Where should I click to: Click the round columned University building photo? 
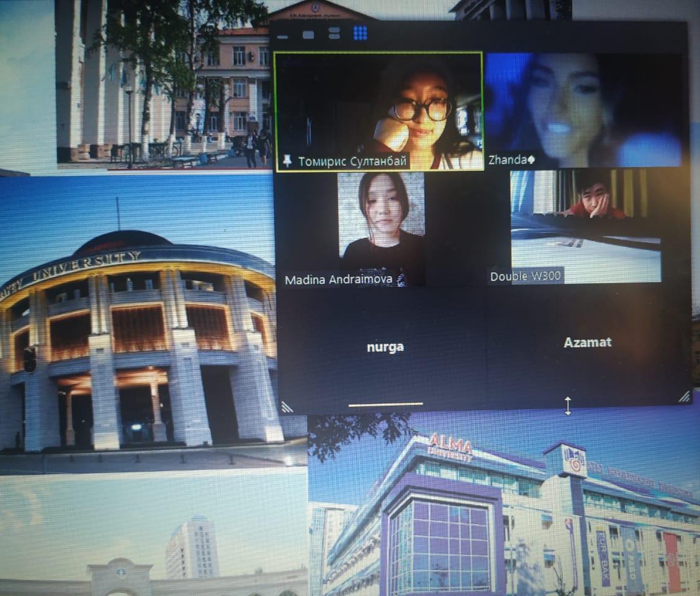(x=137, y=348)
